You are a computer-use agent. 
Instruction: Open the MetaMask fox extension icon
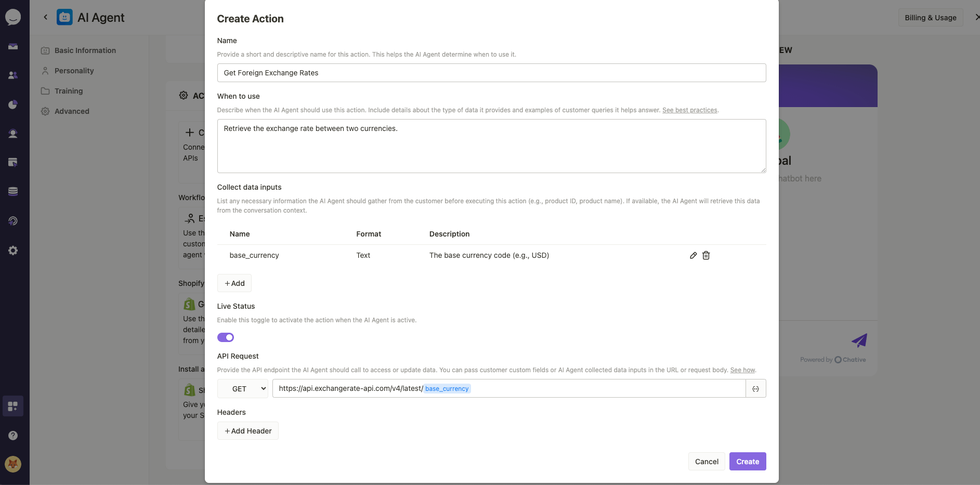point(13,464)
